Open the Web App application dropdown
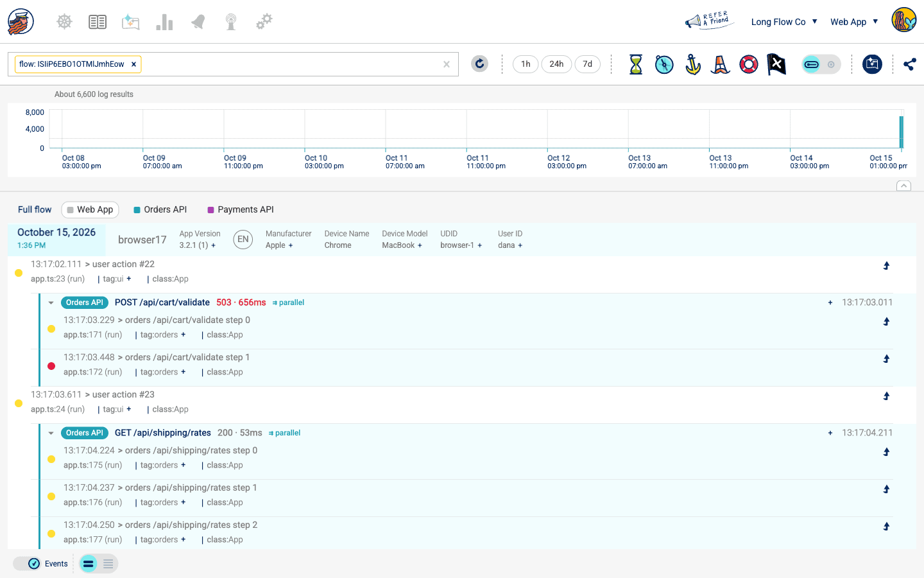The image size is (924, 578). pyautogui.click(x=854, y=22)
